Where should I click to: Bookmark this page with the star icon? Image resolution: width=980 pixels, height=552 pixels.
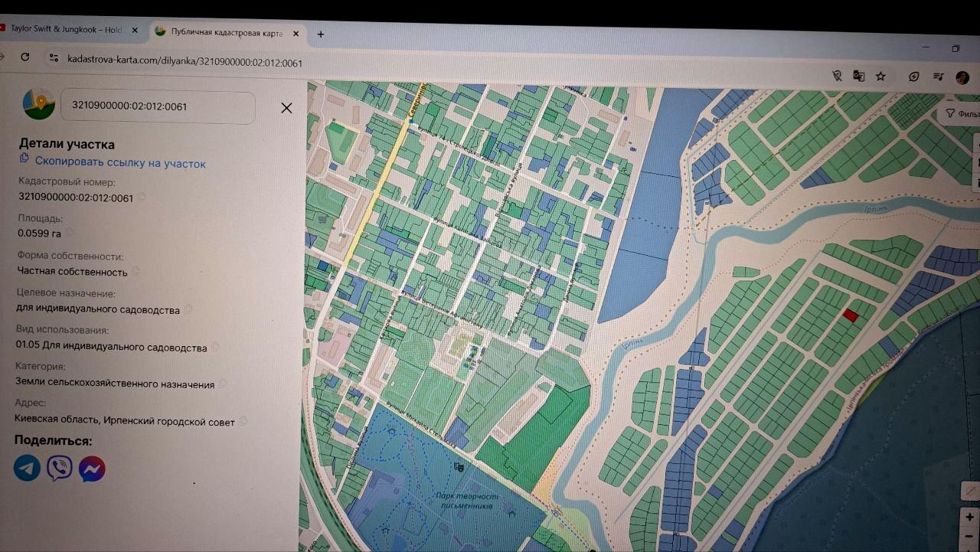[880, 76]
